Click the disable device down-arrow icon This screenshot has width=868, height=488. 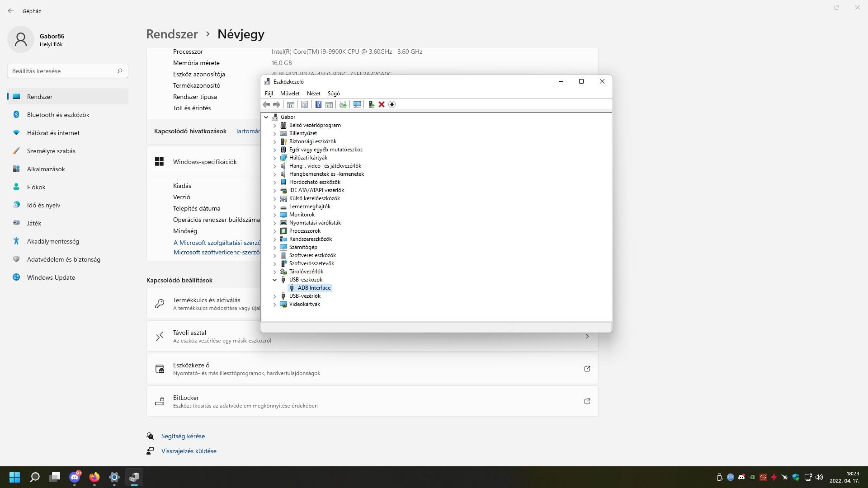392,104
